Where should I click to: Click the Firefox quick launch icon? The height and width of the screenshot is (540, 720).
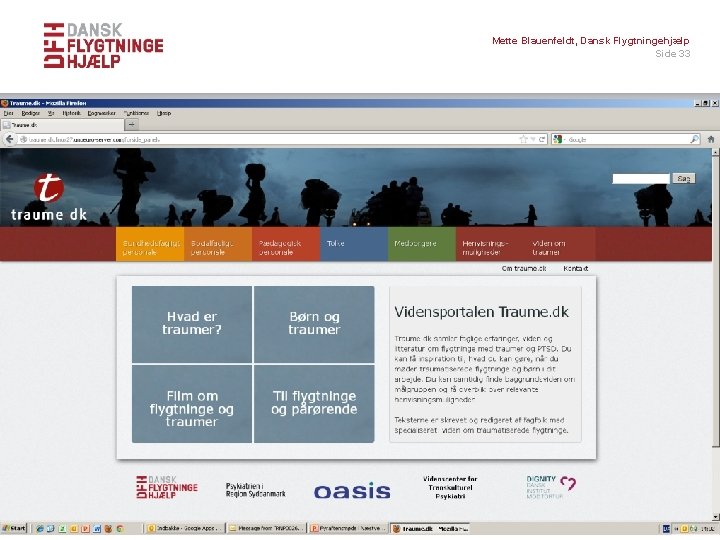(x=108, y=529)
